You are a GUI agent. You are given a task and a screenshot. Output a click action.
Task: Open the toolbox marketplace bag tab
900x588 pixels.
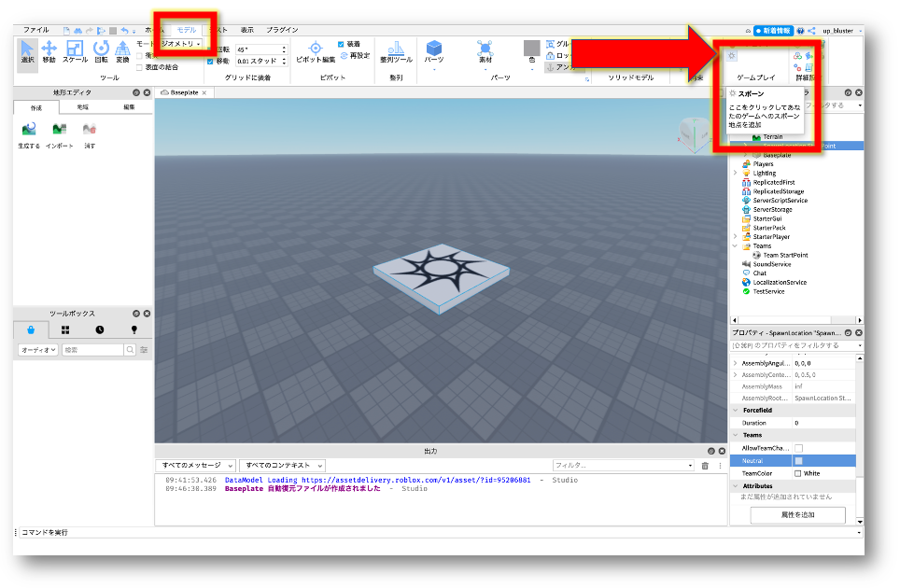coord(31,329)
